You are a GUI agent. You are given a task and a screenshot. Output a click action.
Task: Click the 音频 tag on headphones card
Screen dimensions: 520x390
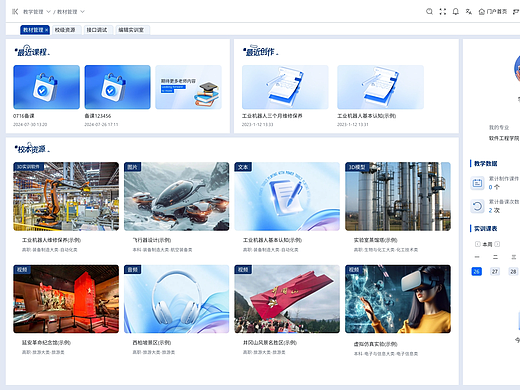(132, 269)
